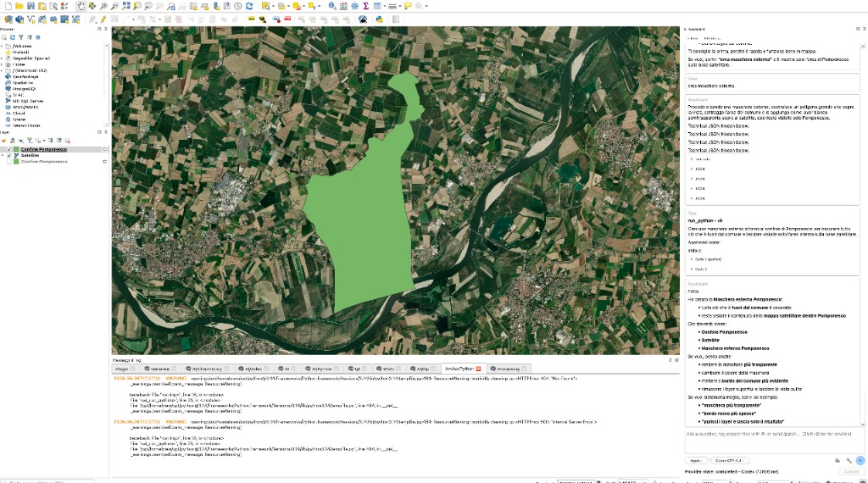This screenshot has width=868, height=483.
Task: Enable the unchecked Confine Pomponesco layer
Action: [8, 162]
